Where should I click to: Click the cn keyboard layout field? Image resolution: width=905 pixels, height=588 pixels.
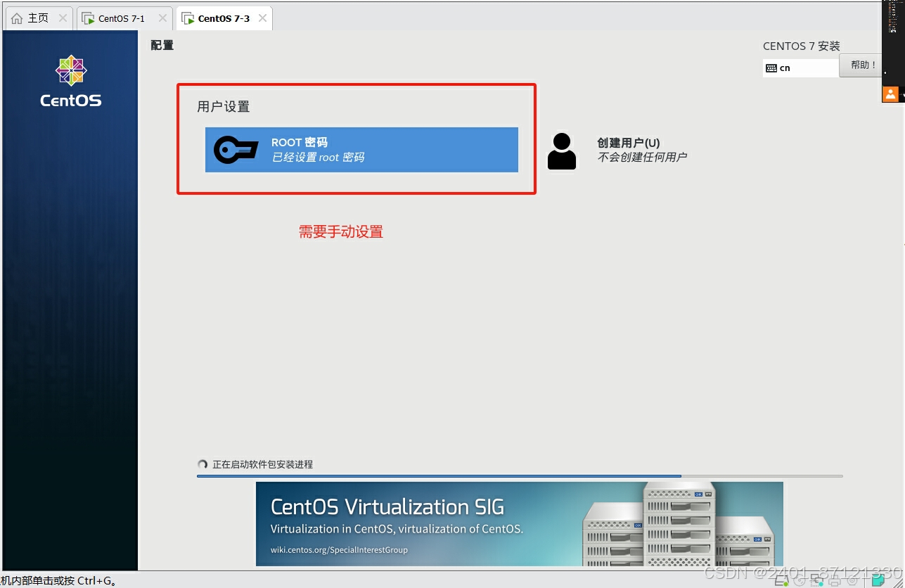click(x=801, y=68)
